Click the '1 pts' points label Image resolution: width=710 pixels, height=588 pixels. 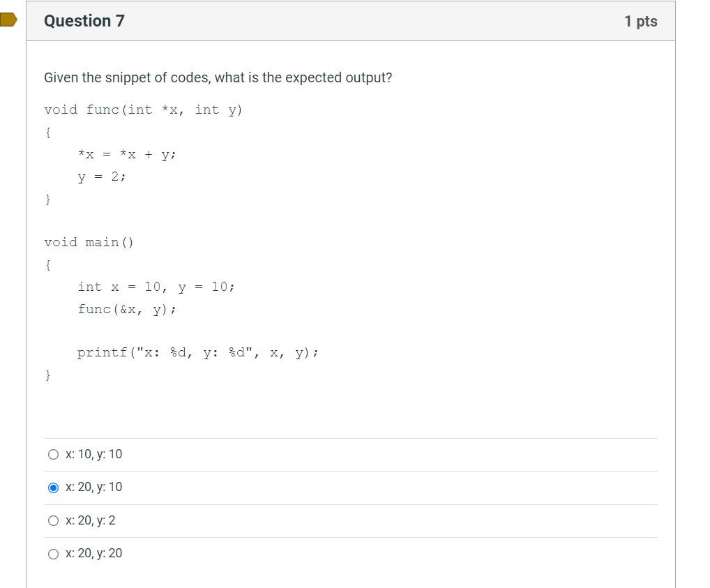(641, 22)
